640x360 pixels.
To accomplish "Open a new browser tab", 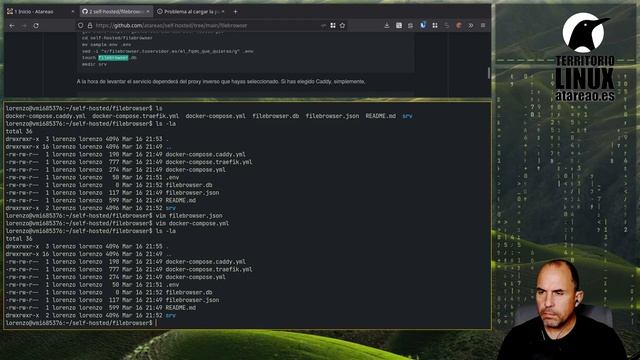I will pos(236,12).
